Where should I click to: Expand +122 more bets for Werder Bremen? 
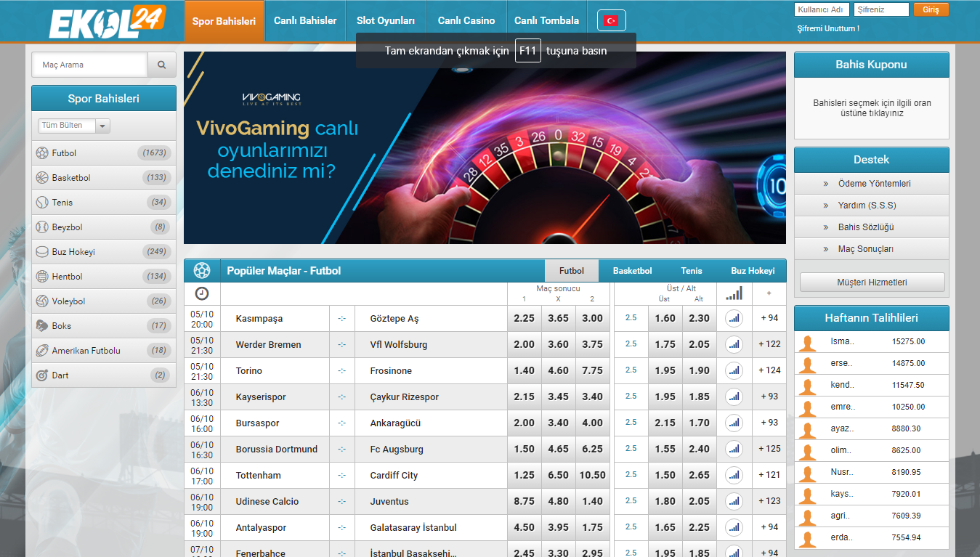(769, 344)
